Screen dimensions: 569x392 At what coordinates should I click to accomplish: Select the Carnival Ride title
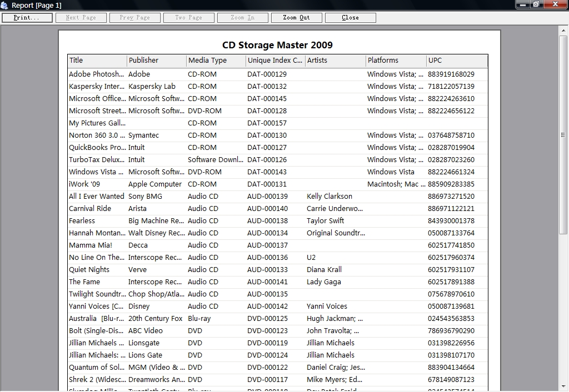tap(90, 209)
